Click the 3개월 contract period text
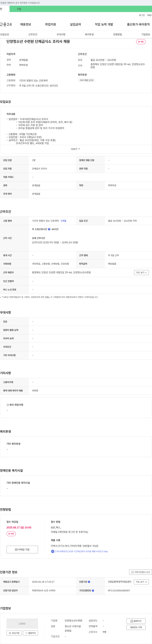The height and width of the screenshot is (644, 152). pos(63,221)
